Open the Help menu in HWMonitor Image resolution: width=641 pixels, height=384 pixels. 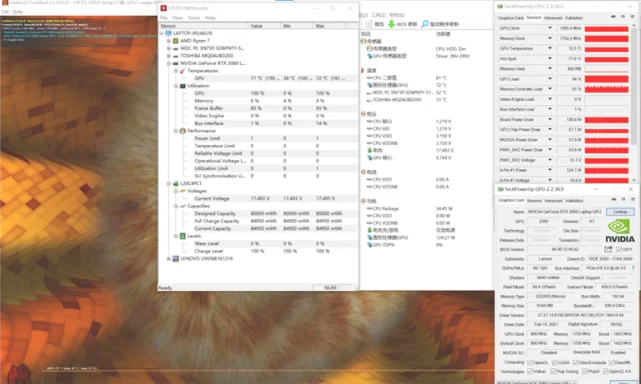click(x=210, y=18)
